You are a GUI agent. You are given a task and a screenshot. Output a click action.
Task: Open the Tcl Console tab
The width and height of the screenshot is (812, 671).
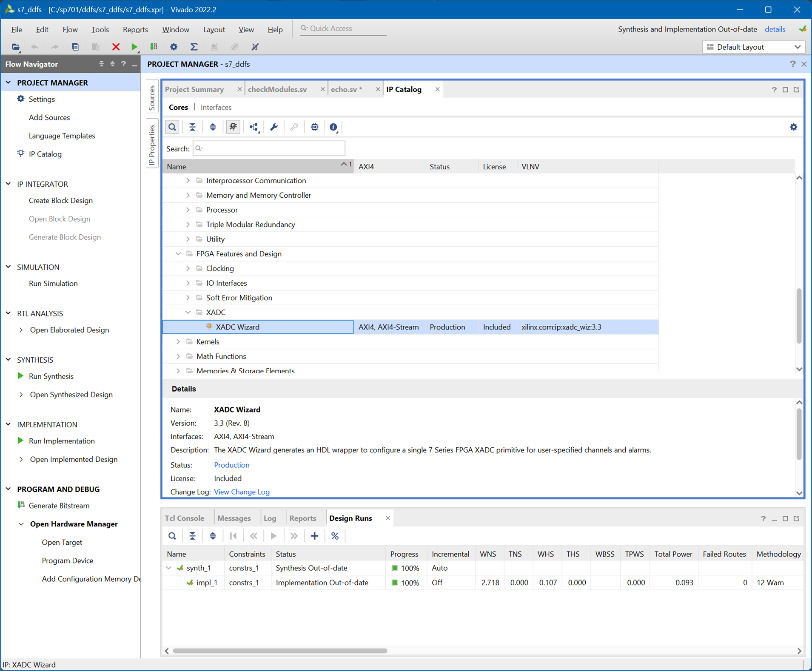click(185, 518)
